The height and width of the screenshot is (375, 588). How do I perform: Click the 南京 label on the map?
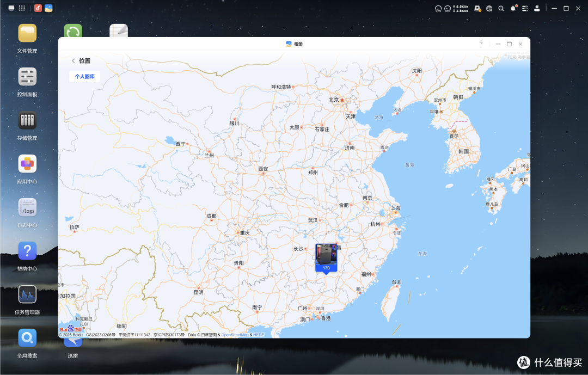point(367,198)
